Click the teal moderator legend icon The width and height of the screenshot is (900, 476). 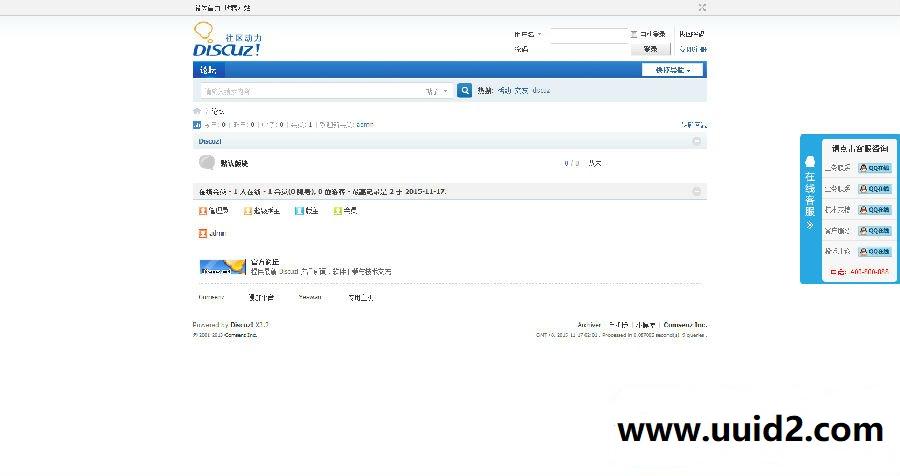299,211
